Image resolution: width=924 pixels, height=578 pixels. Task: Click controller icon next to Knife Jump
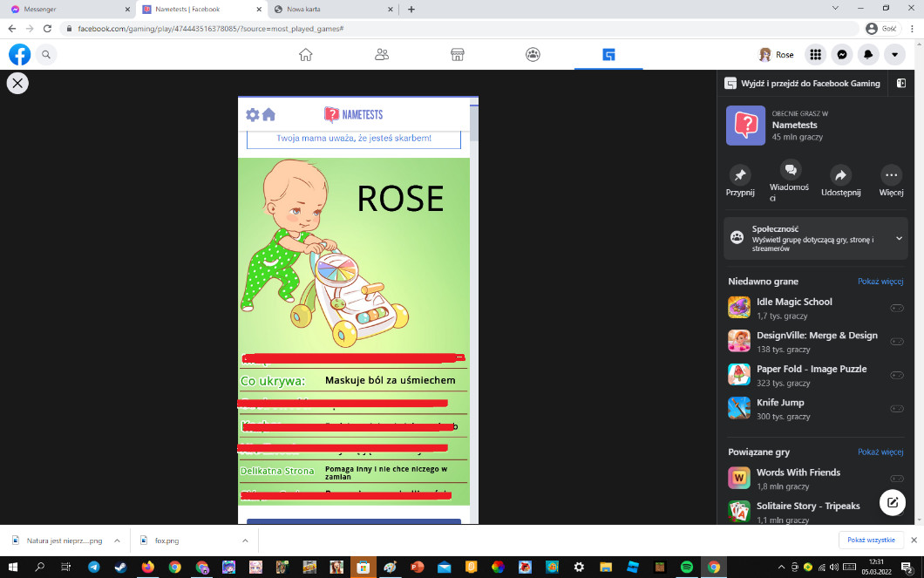pos(896,409)
